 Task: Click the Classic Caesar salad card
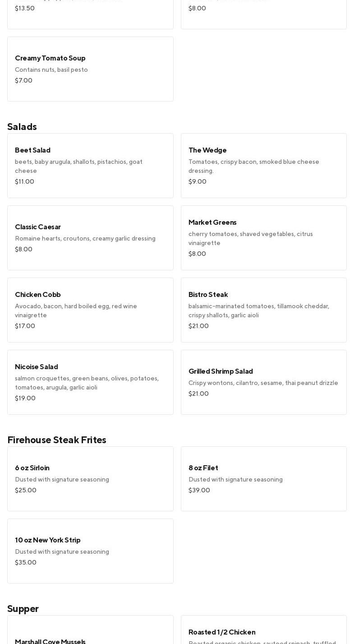(x=90, y=238)
